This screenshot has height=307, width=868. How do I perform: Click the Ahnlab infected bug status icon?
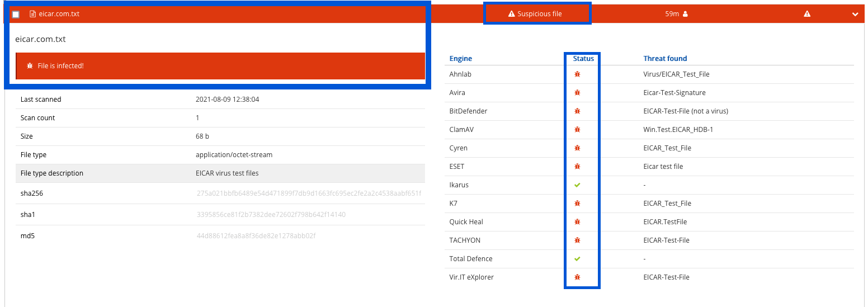[577, 74]
